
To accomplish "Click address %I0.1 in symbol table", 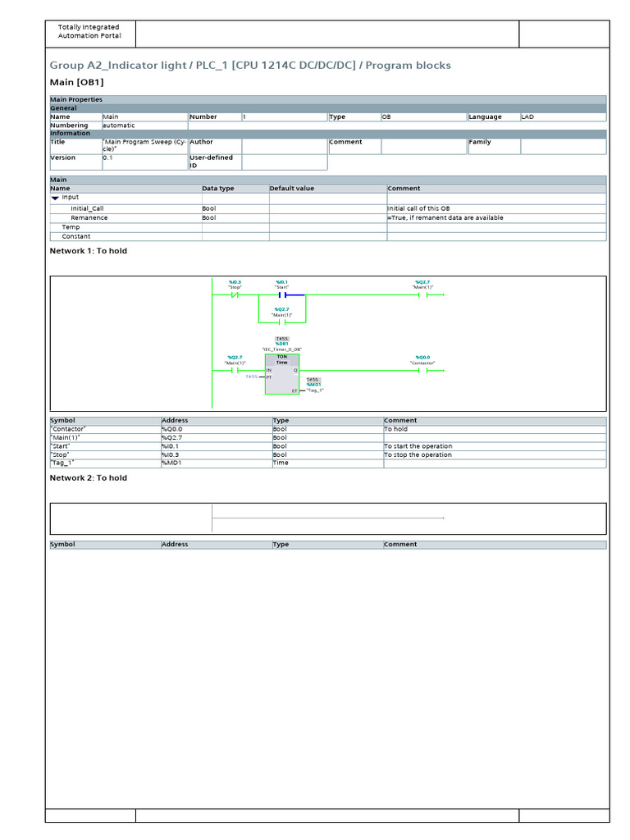I will pyautogui.click(x=171, y=446).
